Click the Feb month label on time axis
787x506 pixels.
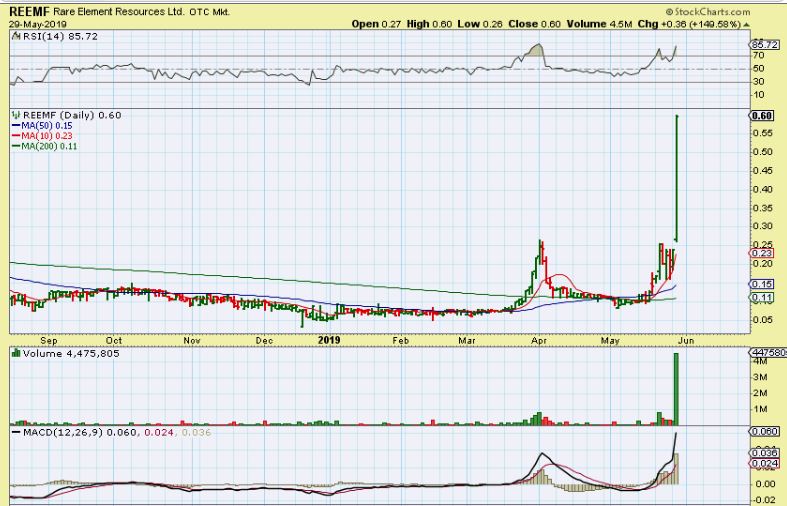click(401, 340)
